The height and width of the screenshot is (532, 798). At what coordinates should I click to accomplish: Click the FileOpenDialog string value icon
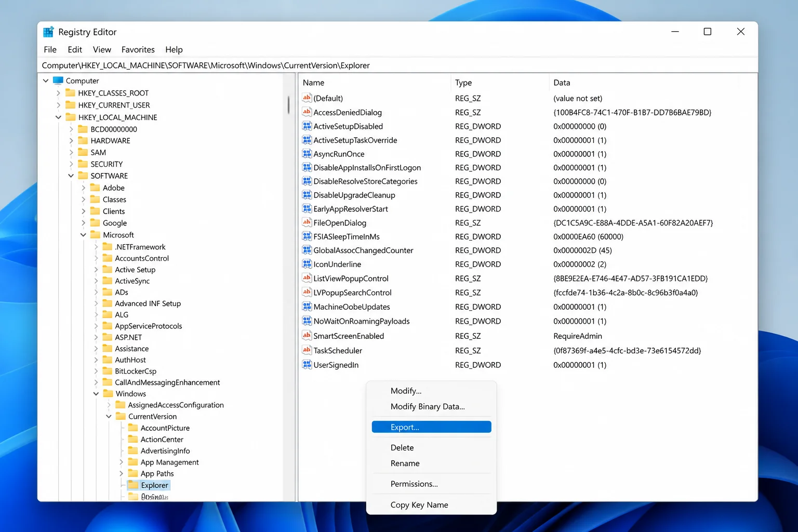[x=307, y=223]
